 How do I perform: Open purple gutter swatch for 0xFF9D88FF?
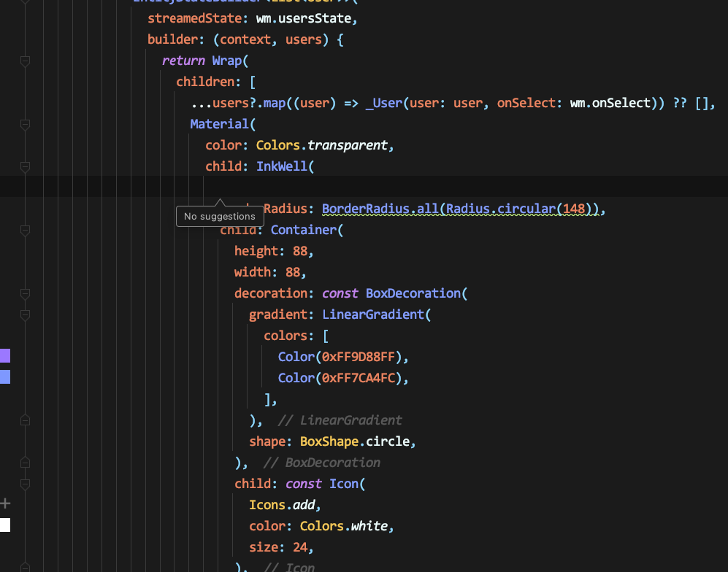point(5,356)
